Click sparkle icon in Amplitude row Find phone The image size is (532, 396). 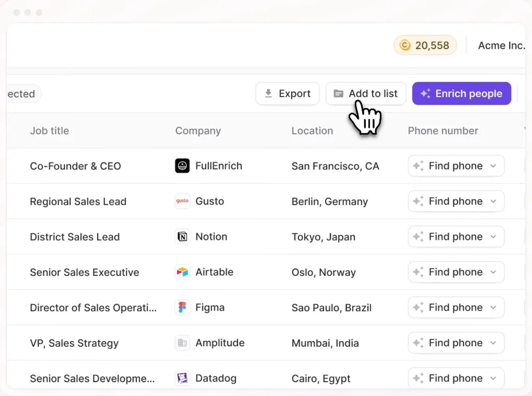418,343
